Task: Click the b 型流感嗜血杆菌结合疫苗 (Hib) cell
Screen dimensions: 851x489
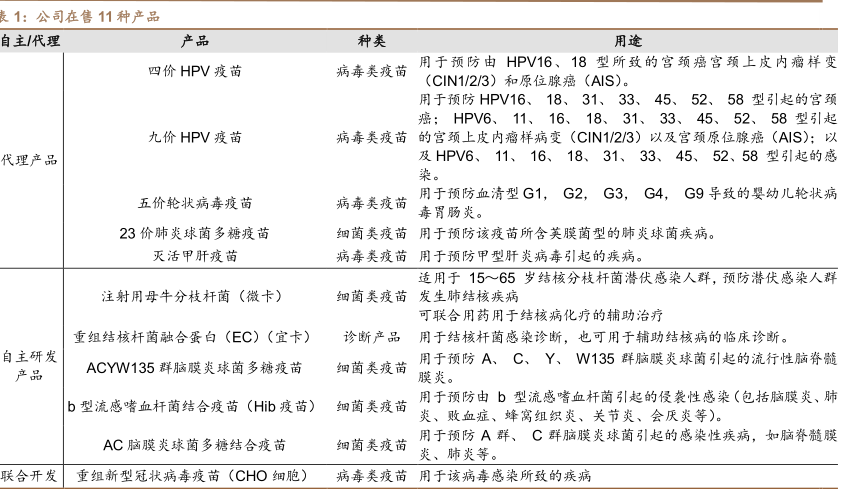Action: coord(195,406)
